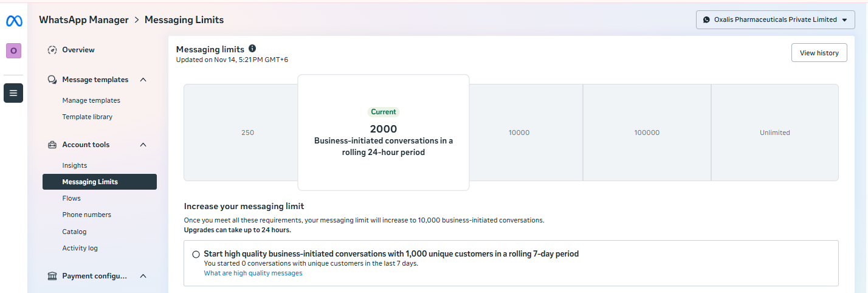Click Increase your messaging limit heading
The width and height of the screenshot is (868, 293).
tap(244, 206)
